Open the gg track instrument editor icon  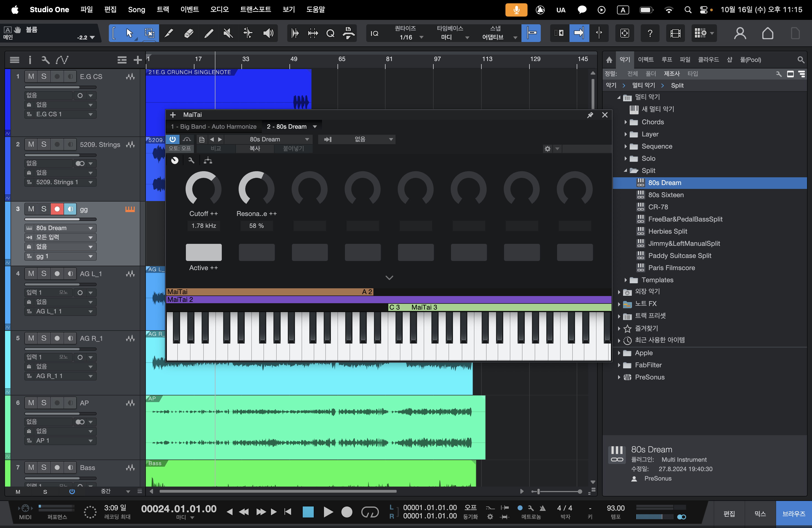[130, 209]
